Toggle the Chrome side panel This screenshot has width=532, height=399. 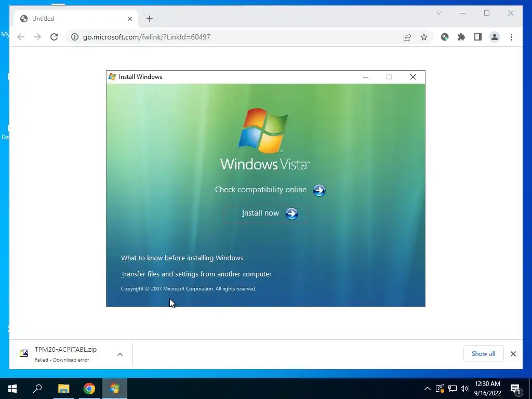click(478, 37)
